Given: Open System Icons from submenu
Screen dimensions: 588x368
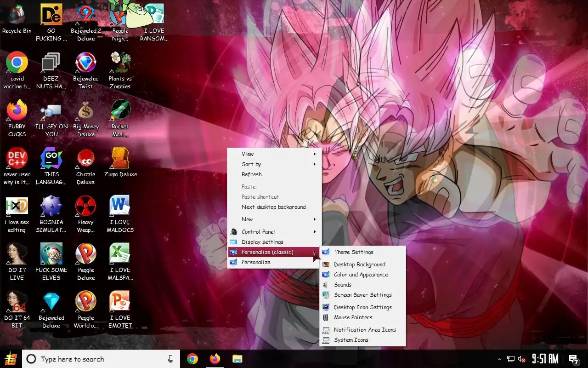Looking at the screenshot, I should click(x=362, y=340).
